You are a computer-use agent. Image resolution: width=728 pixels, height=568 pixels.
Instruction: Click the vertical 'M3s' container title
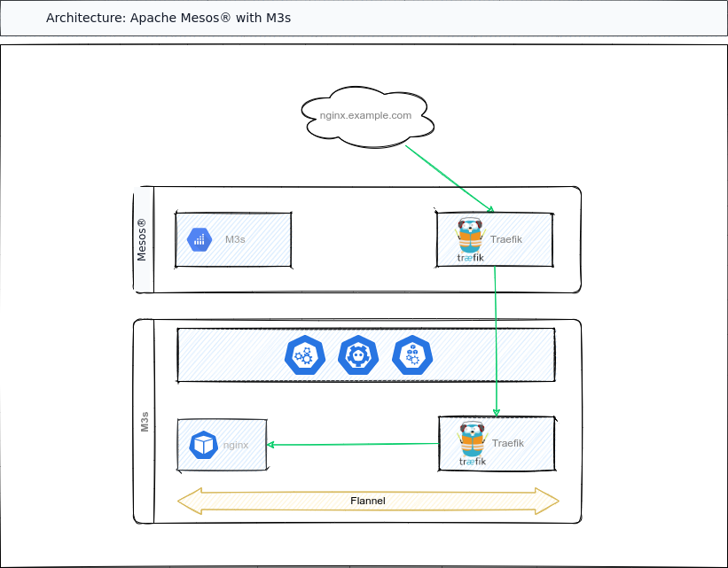[x=145, y=422]
